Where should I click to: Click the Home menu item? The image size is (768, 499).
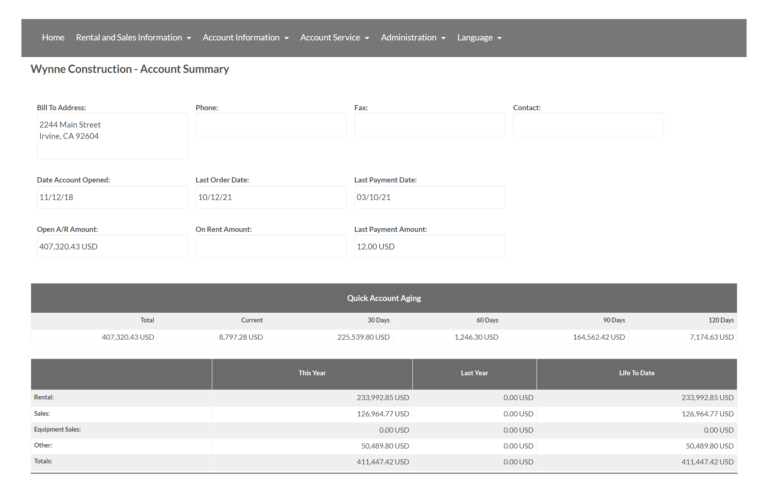point(53,38)
